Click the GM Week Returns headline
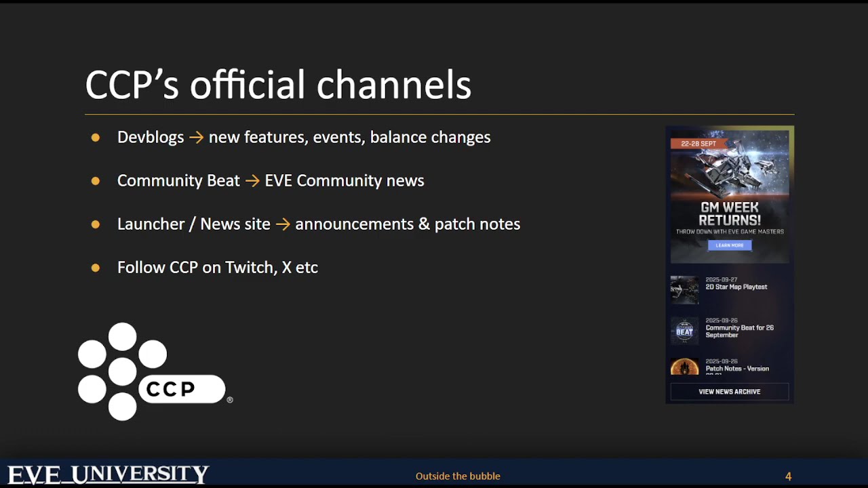Image resolution: width=868 pixels, height=488 pixels. [x=730, y=213]
